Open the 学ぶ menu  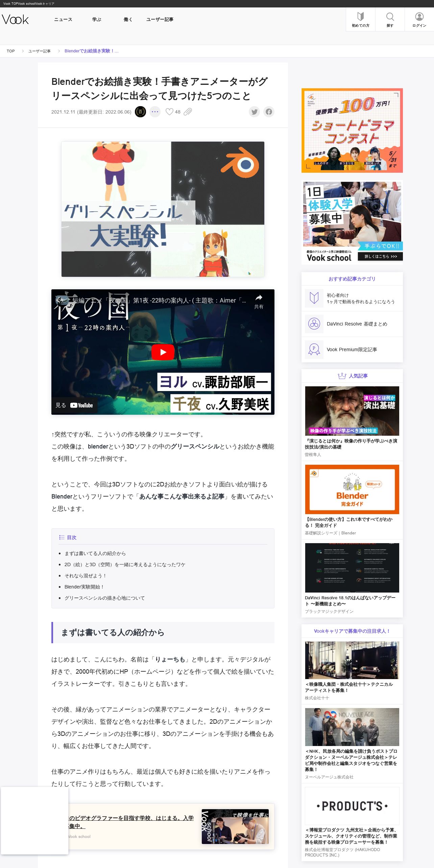coord(97,20)
